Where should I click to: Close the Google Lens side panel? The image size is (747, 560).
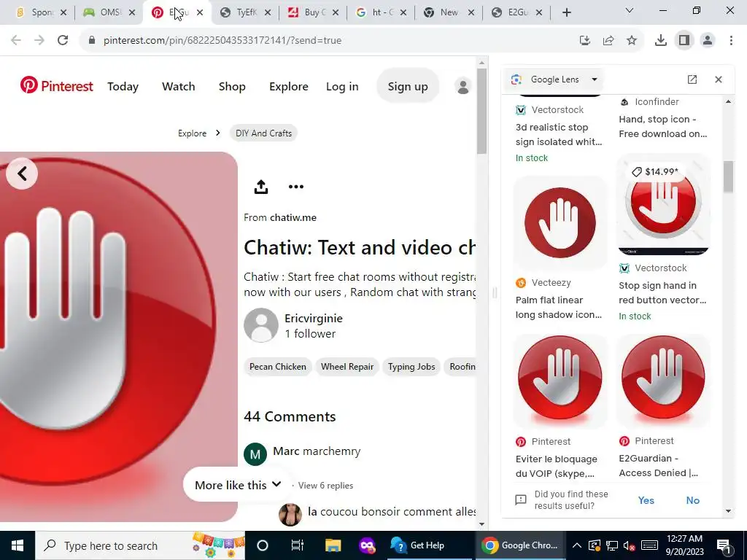(719, 79)
